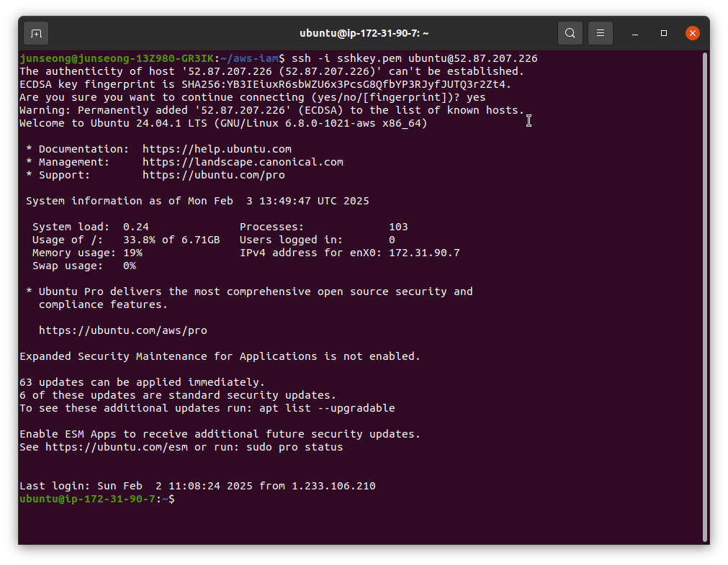The height and width of the screenshot is (565, 728).
Task: Maximize the terminal window
Action: click(x=664, y=33)
